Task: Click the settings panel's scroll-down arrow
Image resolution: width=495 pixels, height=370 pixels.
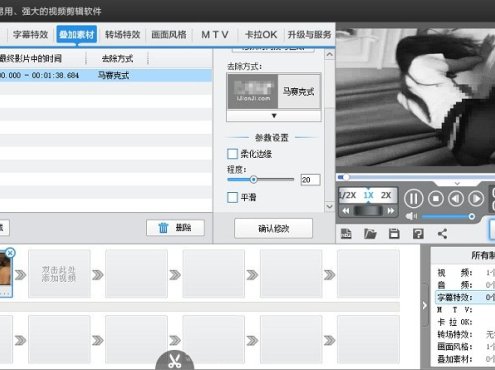Action: pyautogui.click(x=330, y=207)
